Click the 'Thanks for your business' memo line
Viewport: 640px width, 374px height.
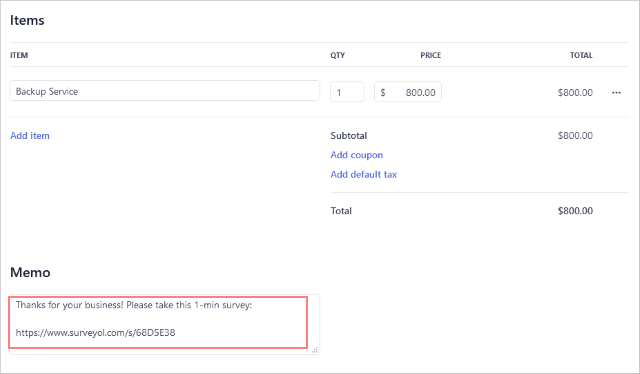(x=134, y=305)
